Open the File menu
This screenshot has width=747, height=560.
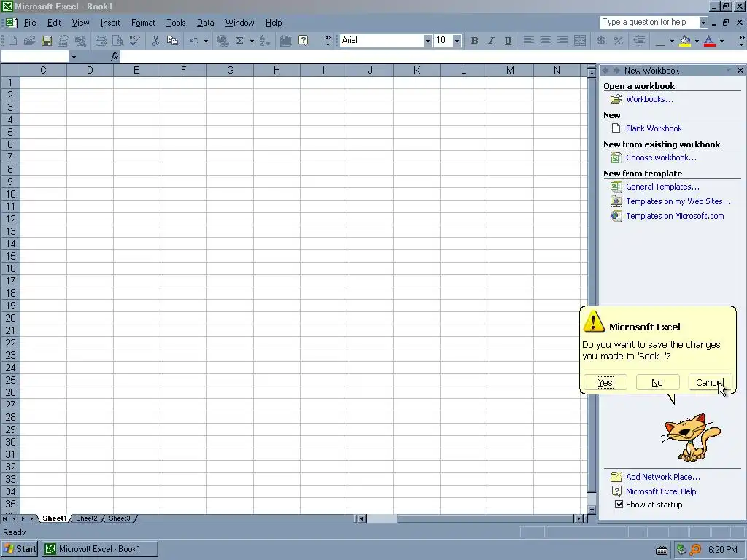click(30, 23)
